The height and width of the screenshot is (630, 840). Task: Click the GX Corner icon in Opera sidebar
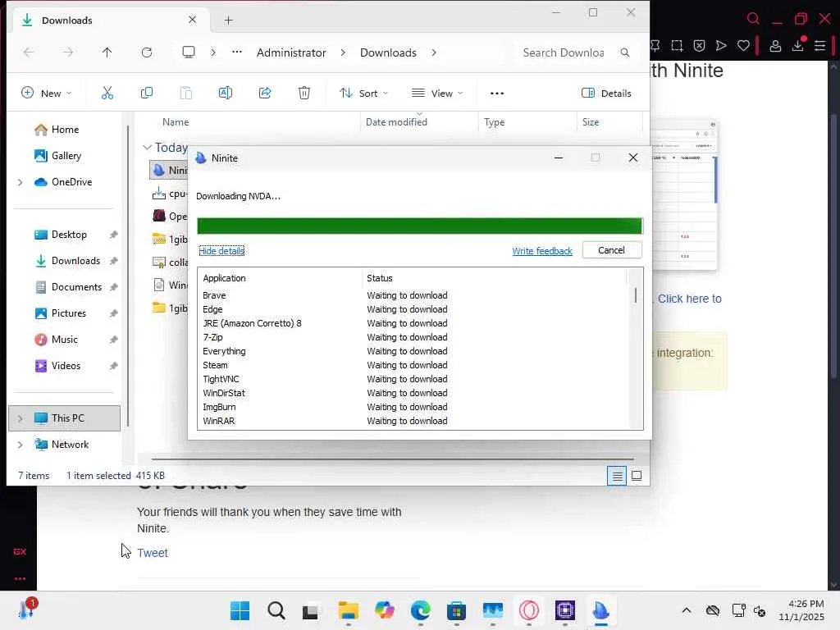20,552
